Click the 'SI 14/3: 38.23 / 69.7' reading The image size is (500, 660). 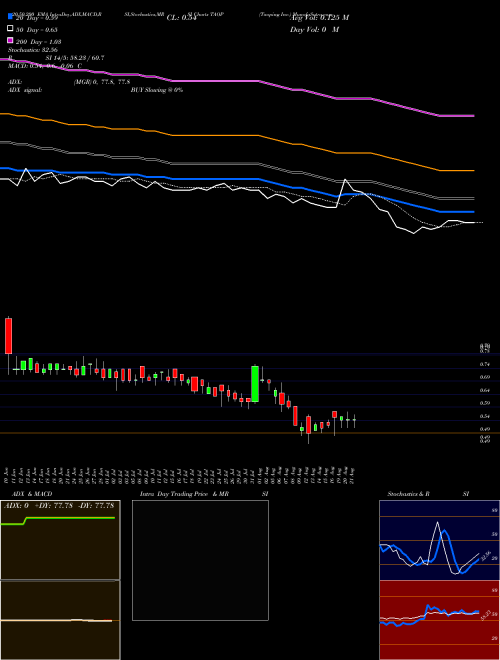click(x=75, y=58)
